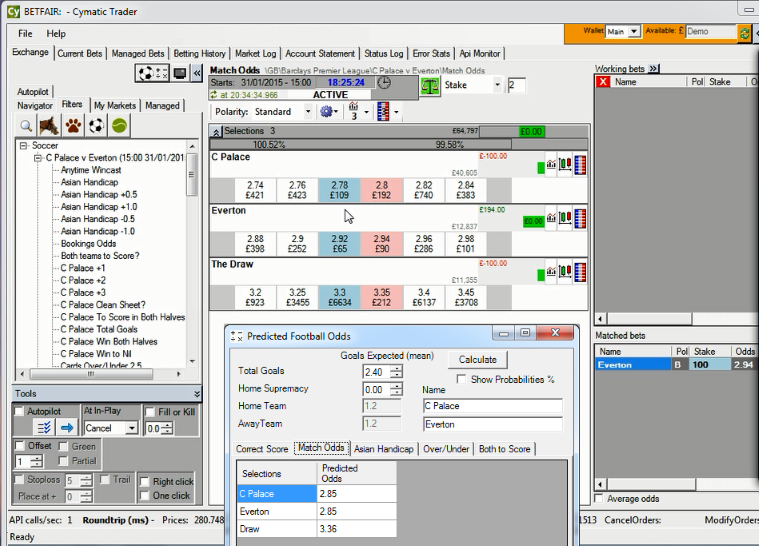The width and height of the screenshot is (759, 546).
Task: Select the Over/Under tab
Action: 446,449
